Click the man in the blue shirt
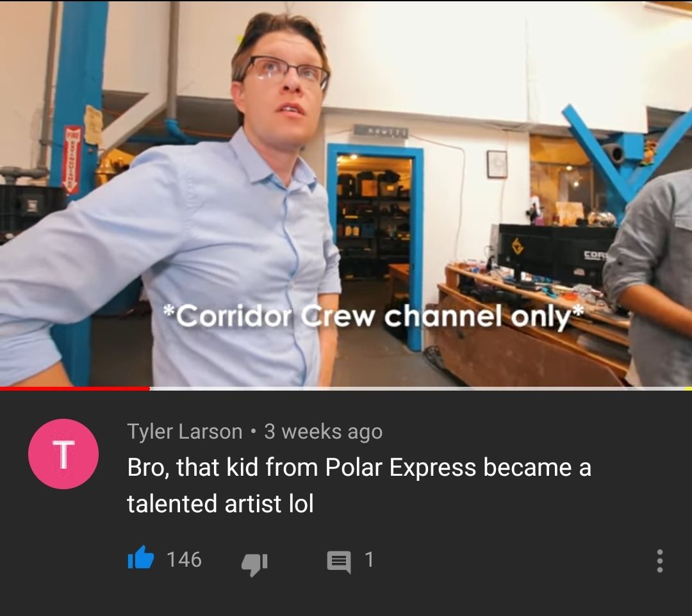The width and height of the screenshot is (692, 616). coord(185,207)
